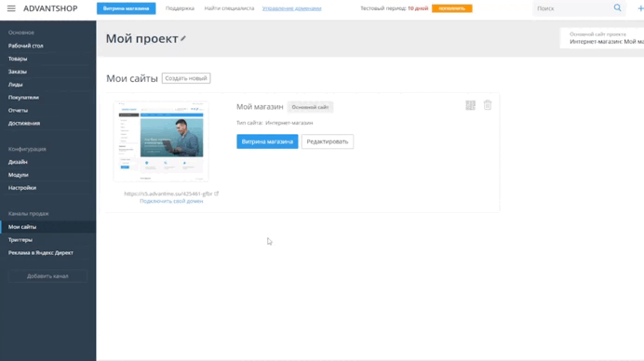
Task: Follow the Управление доменами link
Action: point(291,8)
